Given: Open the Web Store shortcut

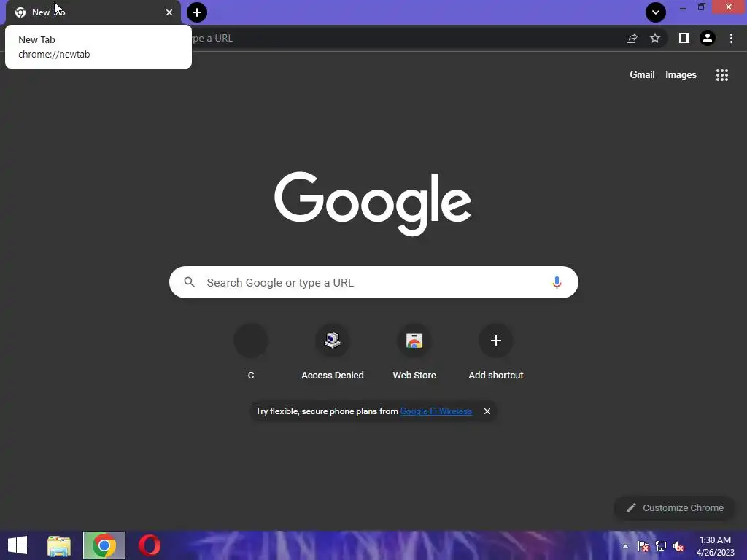Looking at the screenshot, I should pos(414,353).
